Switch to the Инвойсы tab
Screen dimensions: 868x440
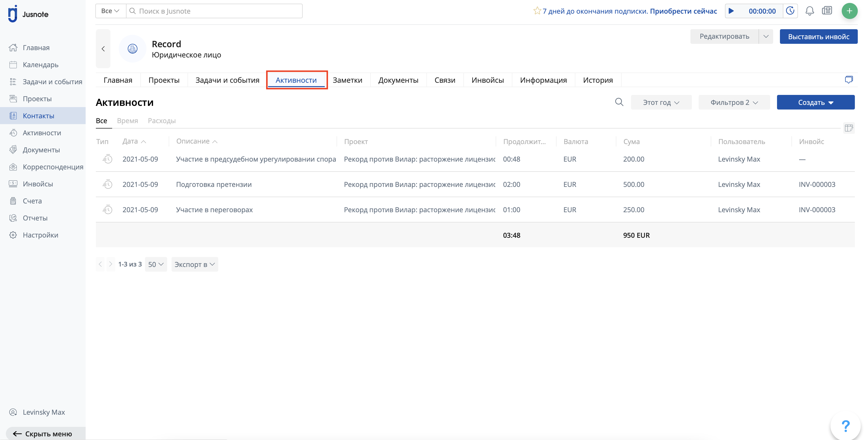pyautogui.click(x=487, y=80)
